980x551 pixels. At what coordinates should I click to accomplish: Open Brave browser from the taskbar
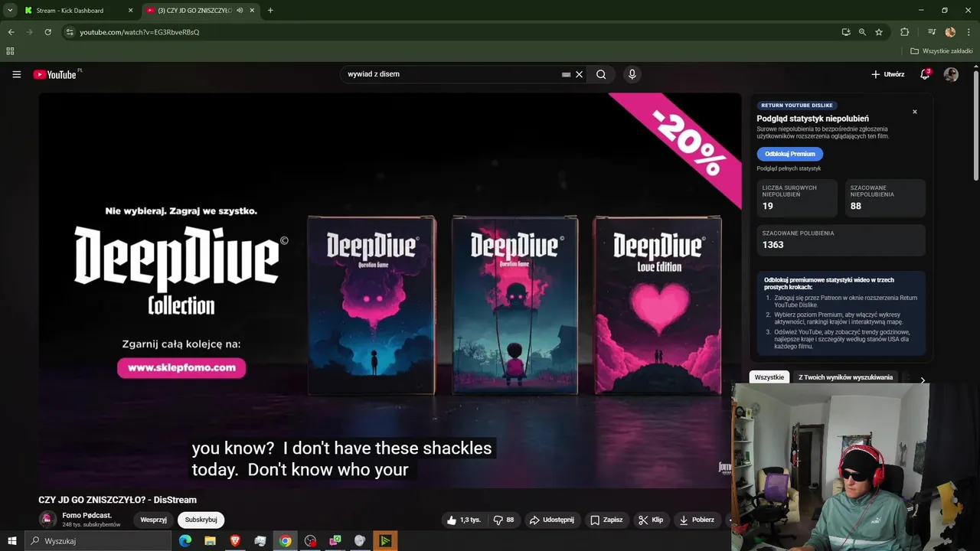(x=235, y=541)
